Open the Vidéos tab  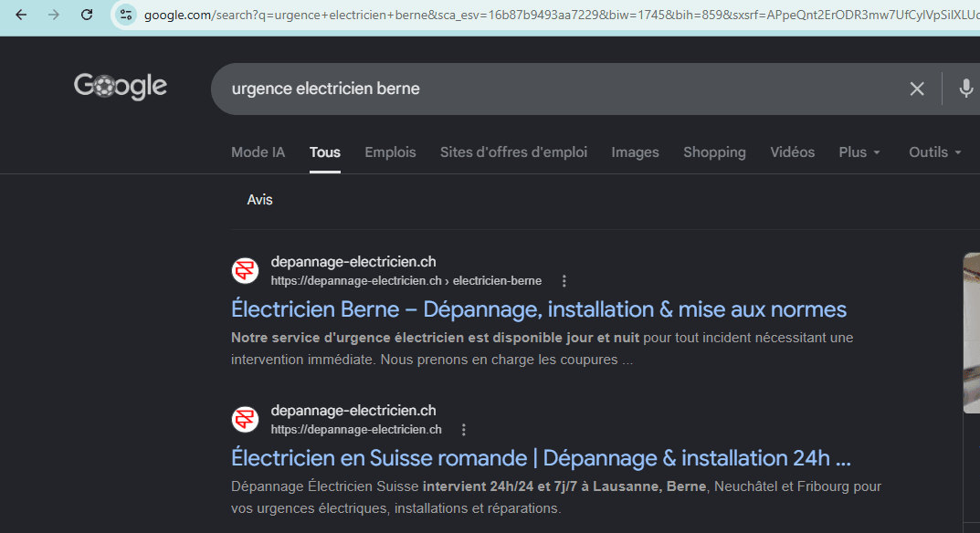(x=792, y=152)
